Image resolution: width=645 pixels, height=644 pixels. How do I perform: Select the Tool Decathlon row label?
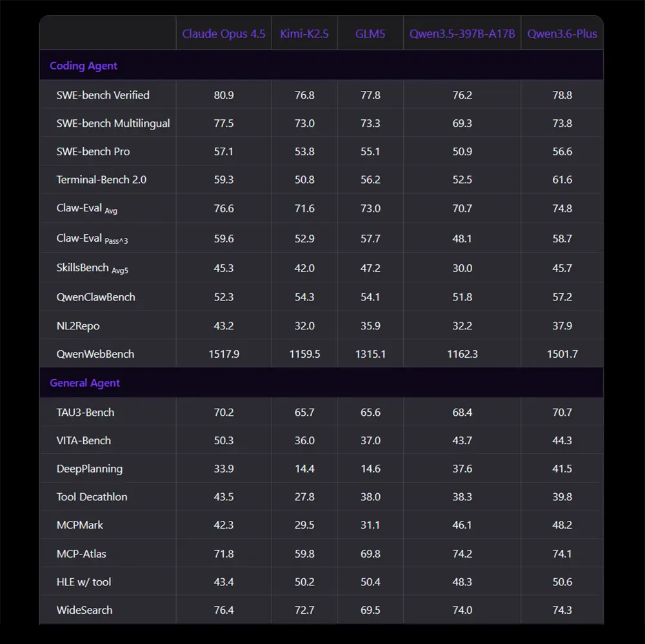coord(92,497)
